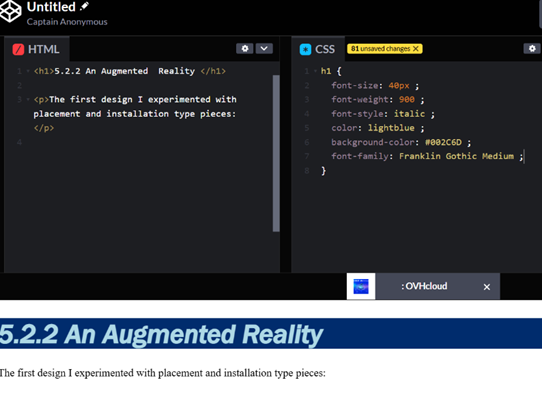
Task: Select the HTML editor tab
Action: 36,49
